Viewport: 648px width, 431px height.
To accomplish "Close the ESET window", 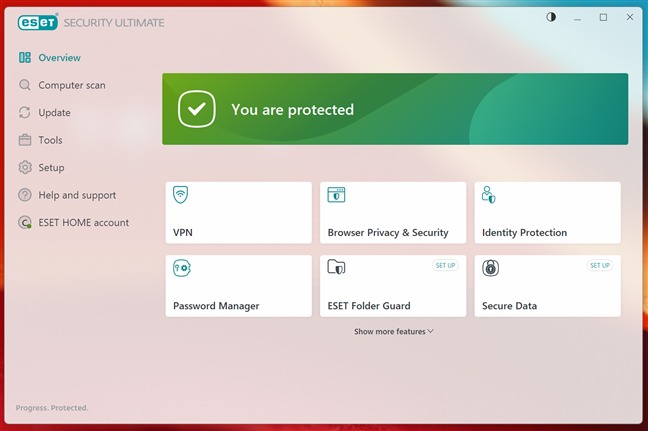I will coord(630,17).
